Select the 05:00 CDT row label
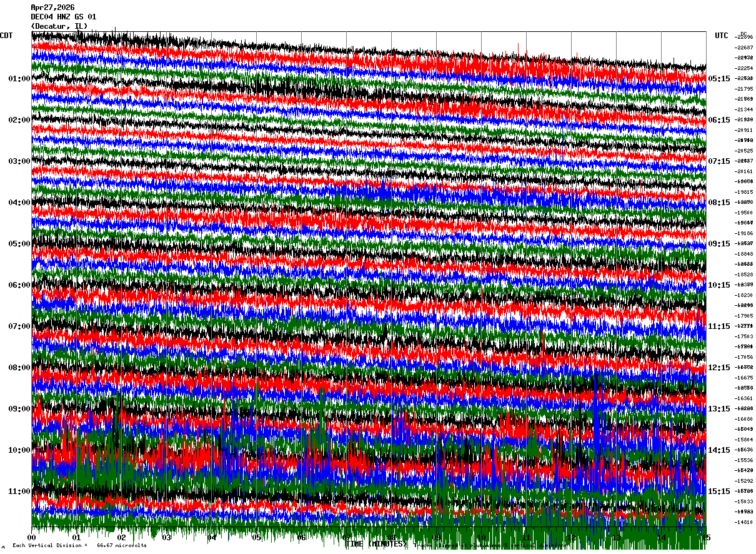 19,244
